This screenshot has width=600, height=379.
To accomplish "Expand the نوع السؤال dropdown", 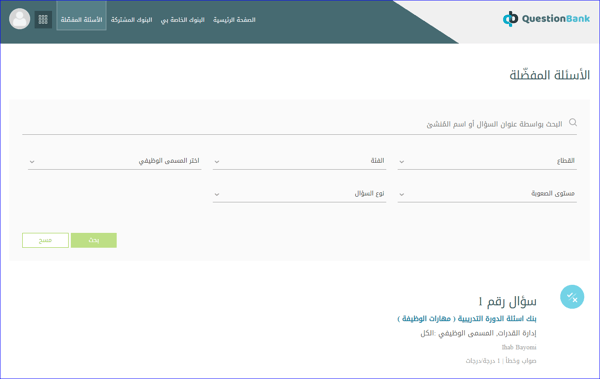I will [x=299, y=194].
